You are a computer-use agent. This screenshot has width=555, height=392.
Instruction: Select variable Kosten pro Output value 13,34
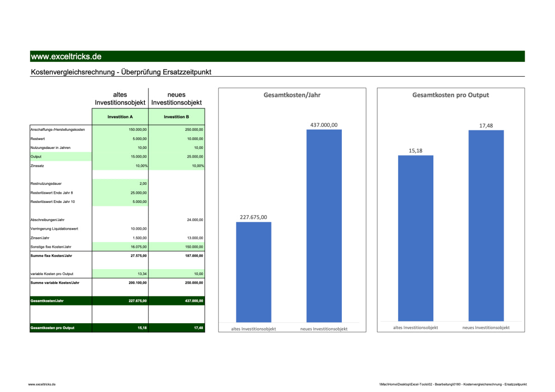[120, 274]
